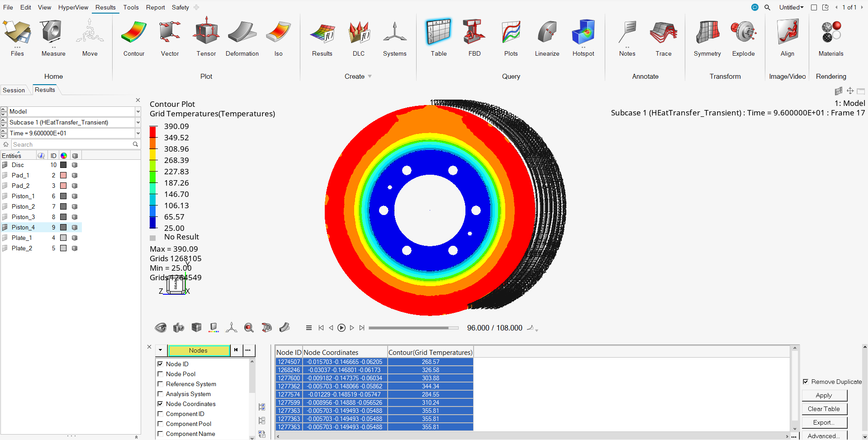The height and width of the screenshot is (440, 868).
Task: Click the animation timeline slider
Action: [x=413, y=328]
